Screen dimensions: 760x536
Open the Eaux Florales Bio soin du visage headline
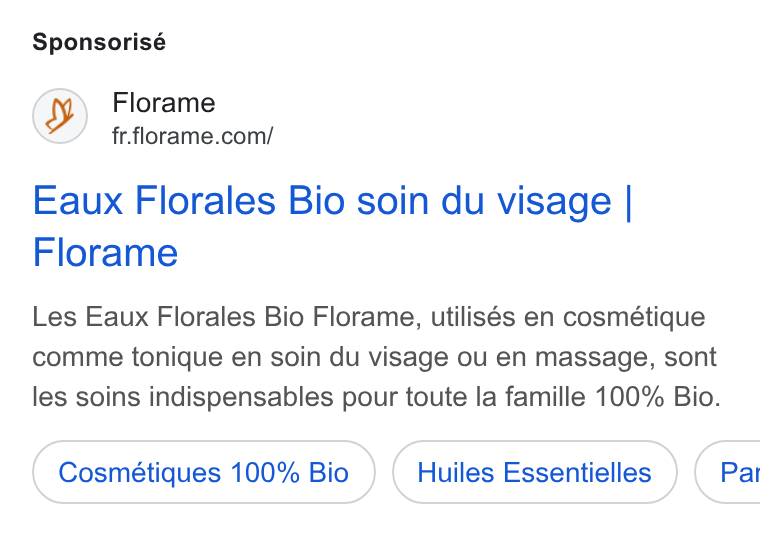tap(332, 226)
